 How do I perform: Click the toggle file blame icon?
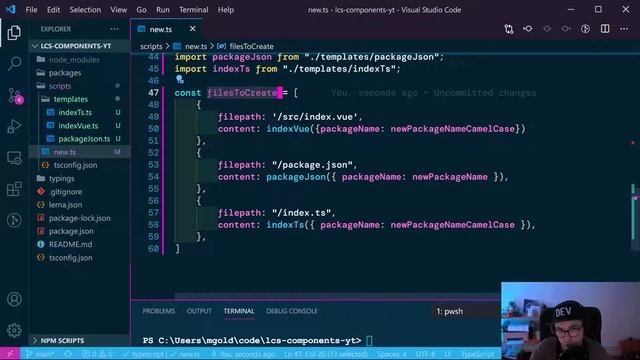coord(585,29)
